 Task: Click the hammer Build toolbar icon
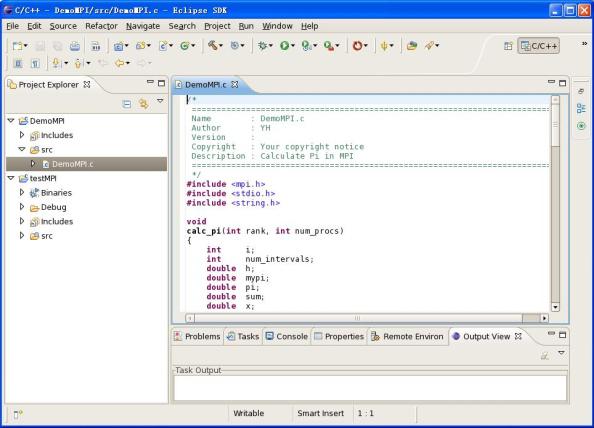pos(213,46)
